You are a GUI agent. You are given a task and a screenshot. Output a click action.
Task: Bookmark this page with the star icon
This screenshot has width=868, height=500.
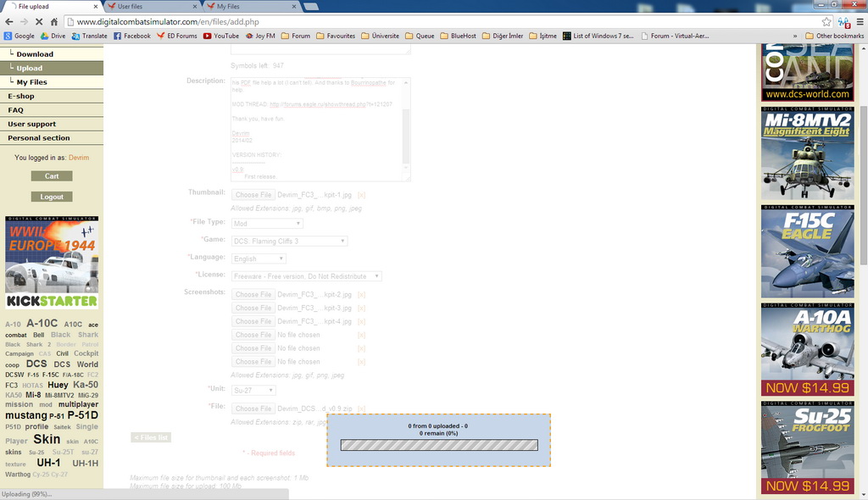826,21
